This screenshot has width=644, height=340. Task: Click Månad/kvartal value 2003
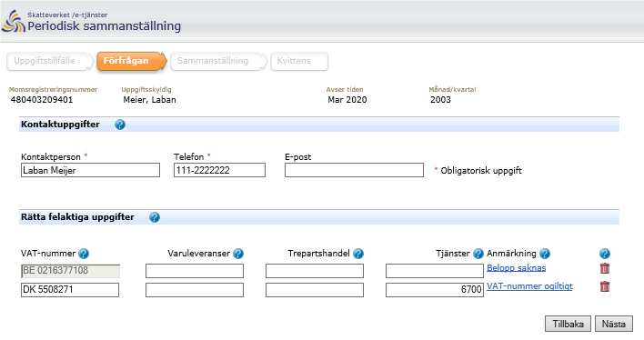pos(440,100)
